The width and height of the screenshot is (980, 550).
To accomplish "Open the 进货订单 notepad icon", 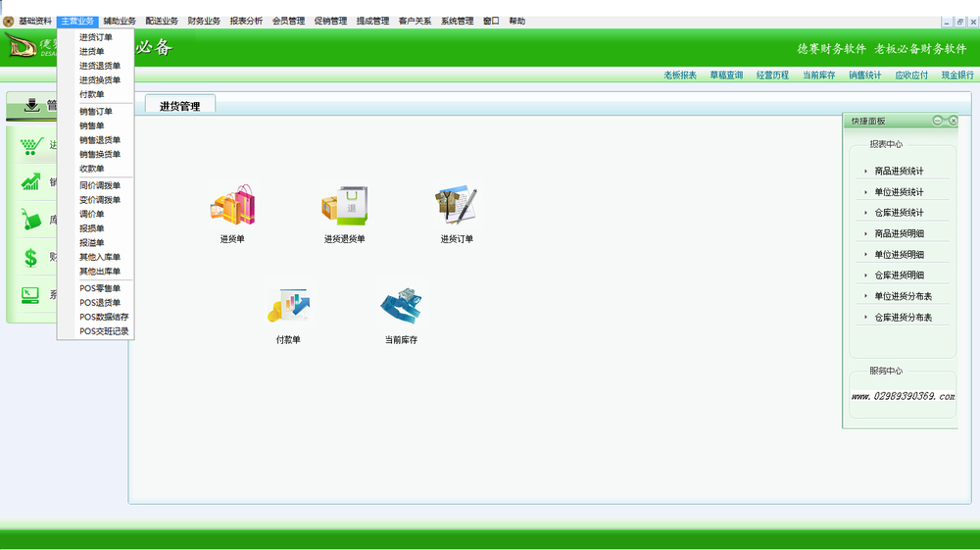I will pos(457,204).
